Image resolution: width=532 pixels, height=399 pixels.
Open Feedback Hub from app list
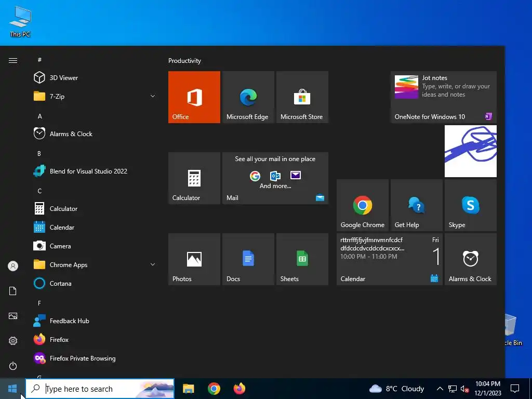pyautogui.click(x=95, y=321)
